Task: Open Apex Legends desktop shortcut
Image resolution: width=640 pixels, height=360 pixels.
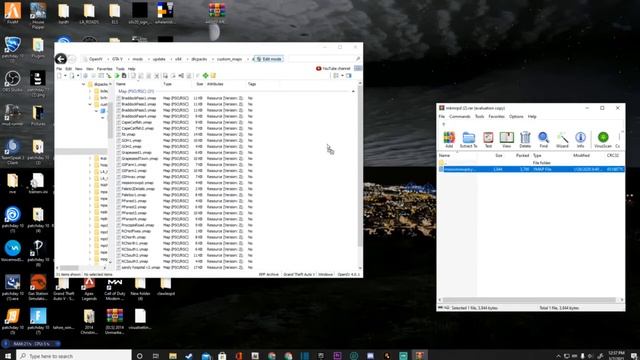Action: [x=89, y=289]
